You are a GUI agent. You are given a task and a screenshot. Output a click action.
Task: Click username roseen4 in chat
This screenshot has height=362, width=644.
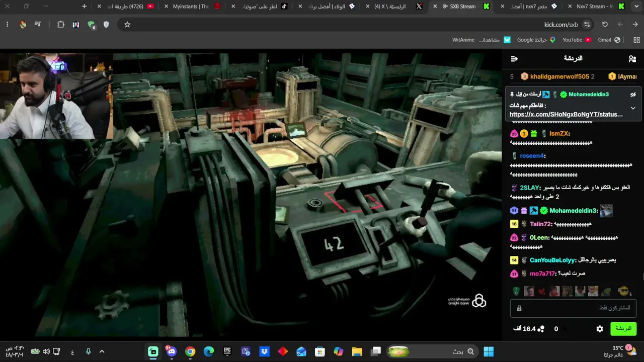pos(532,156)
